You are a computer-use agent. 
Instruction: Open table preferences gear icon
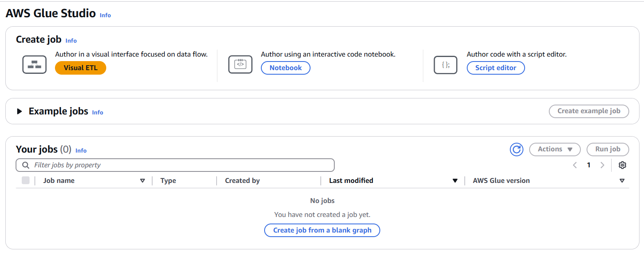tap(622, 165)
